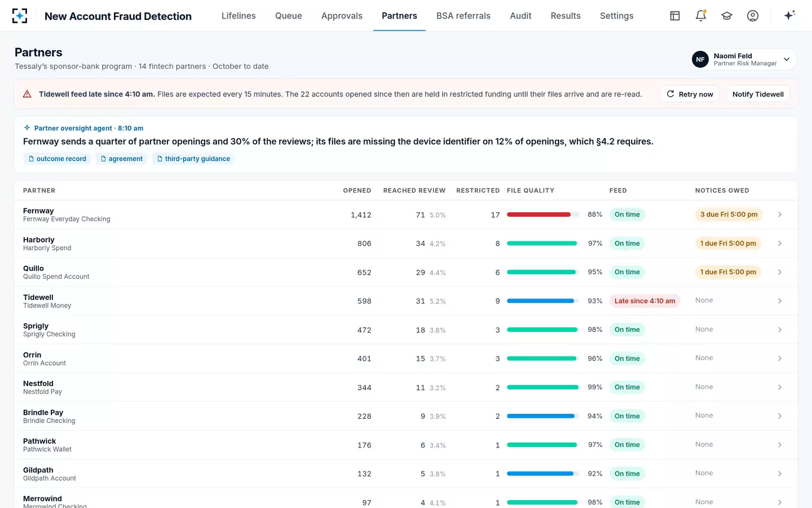Click the app logo icon
The width and height of the screenshot is (812, 508).
pyautogui.click(x=20, y=16)
